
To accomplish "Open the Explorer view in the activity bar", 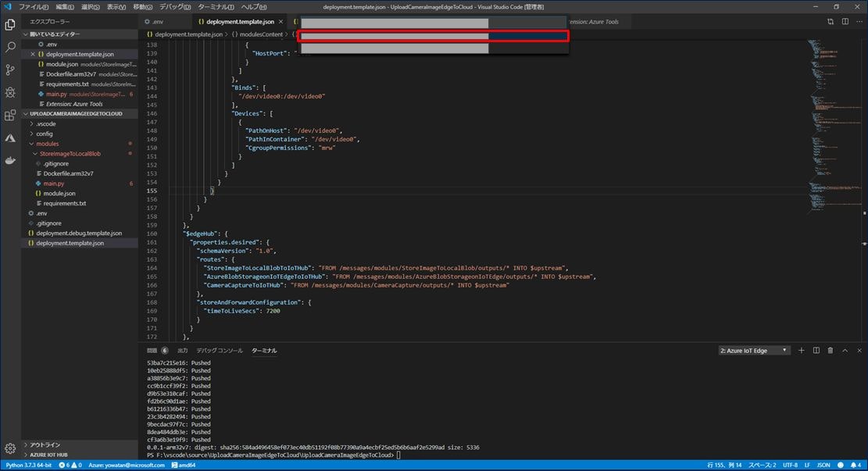I will [x=10, y=23].
